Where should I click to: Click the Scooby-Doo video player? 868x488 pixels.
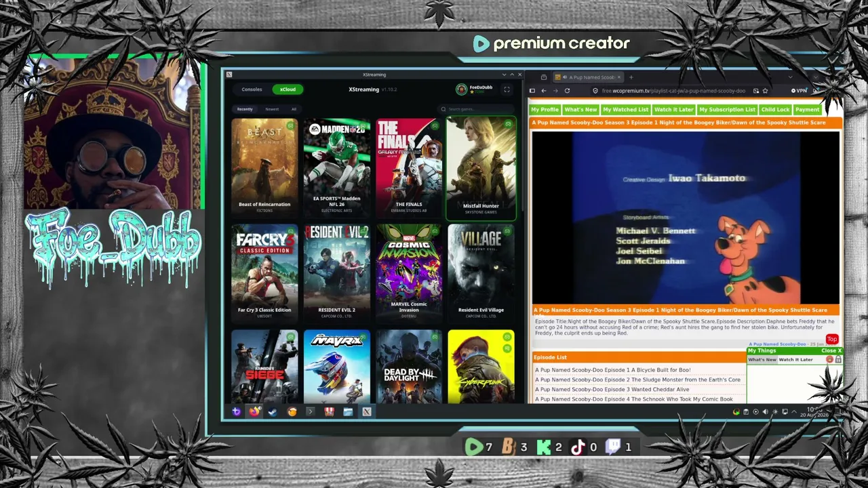point(686,217)
